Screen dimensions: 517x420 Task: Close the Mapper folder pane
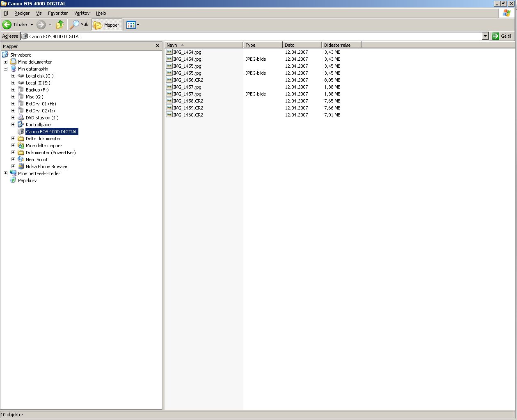(157, 46)
